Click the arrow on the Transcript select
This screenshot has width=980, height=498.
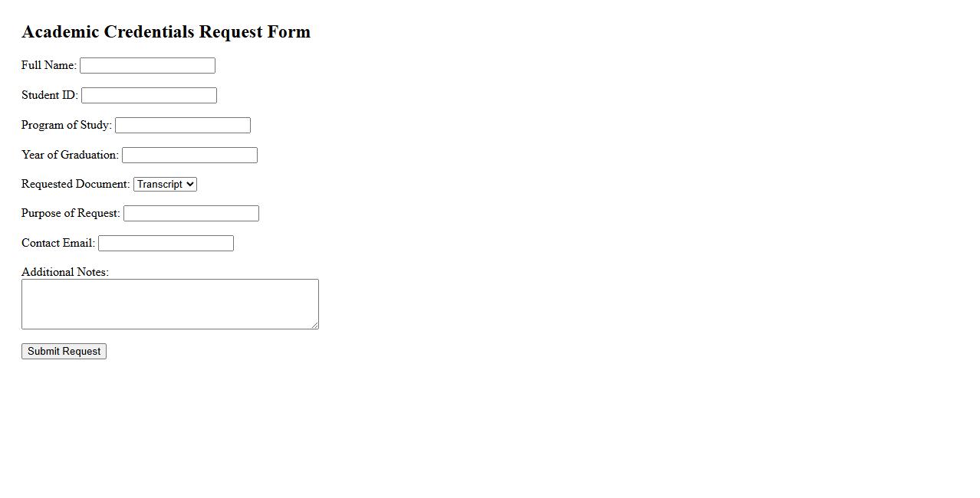[190, 185]
